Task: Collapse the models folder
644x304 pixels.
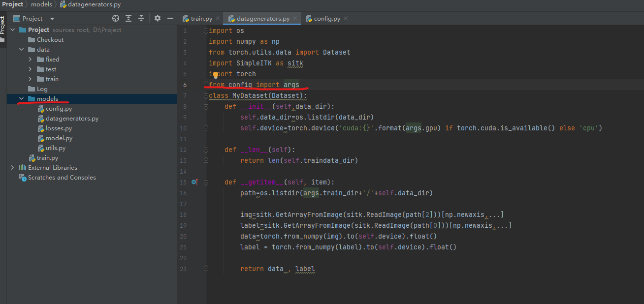Action: (x=21, y=99)
